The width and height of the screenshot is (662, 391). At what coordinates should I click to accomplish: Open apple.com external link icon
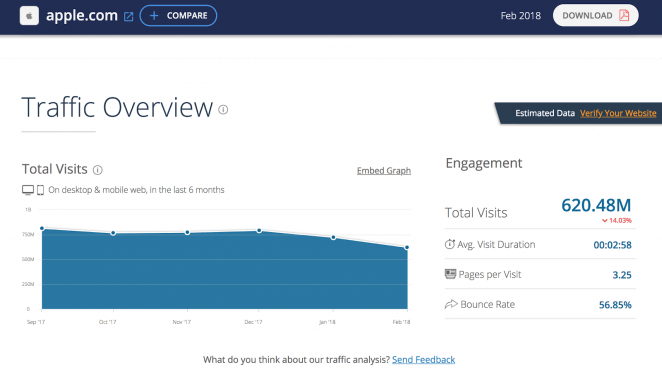pos(128,16)
